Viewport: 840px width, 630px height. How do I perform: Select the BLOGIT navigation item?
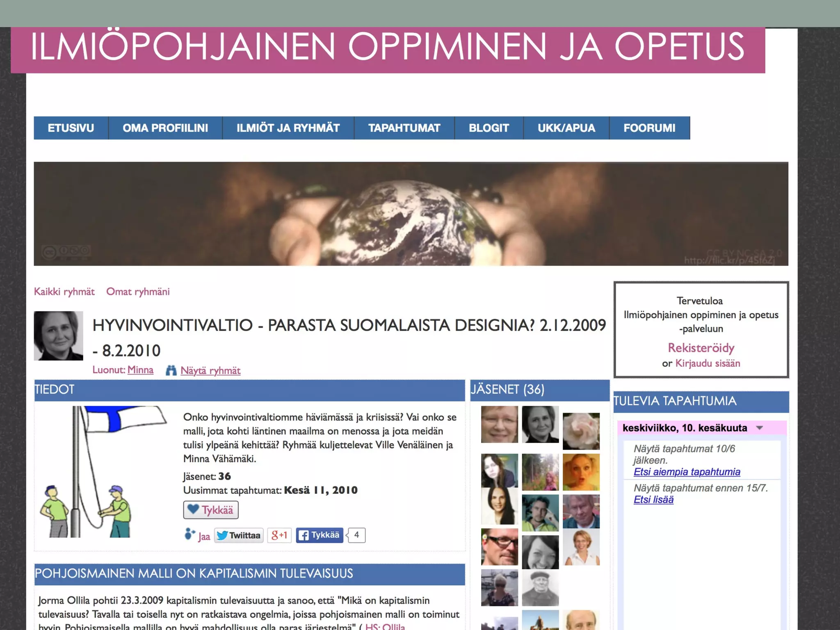488,128
